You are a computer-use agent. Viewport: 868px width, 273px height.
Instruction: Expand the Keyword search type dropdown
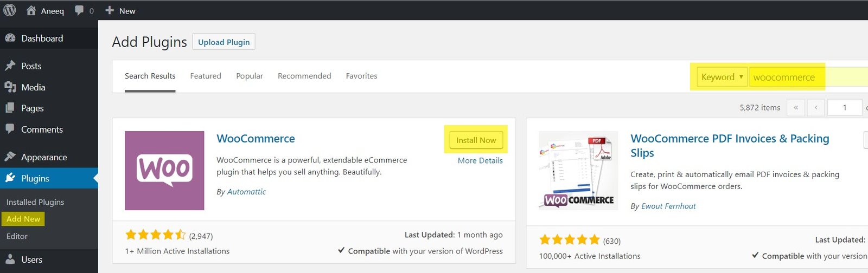(722, 77)
